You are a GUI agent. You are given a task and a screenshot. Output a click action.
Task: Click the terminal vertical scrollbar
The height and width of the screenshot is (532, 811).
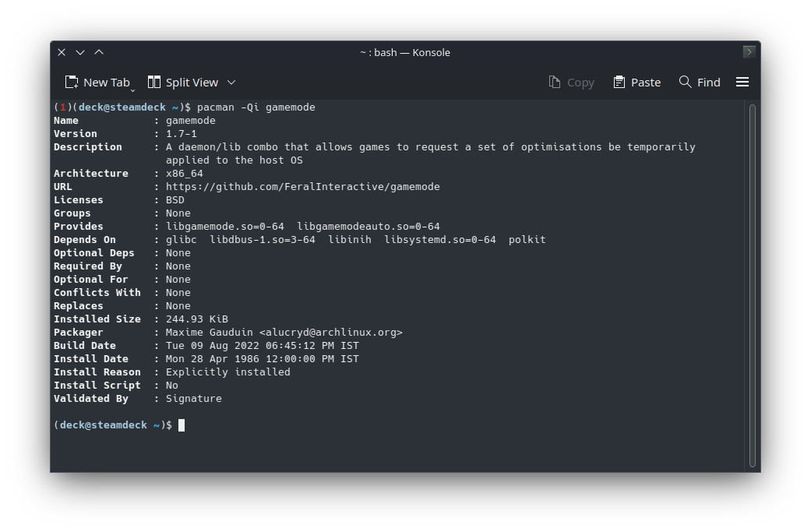(752, 285)
